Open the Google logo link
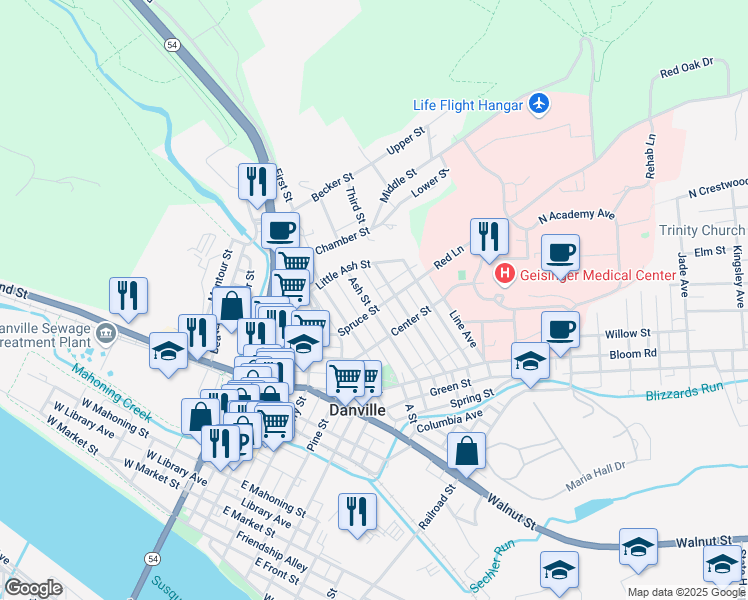Viewport: 748px width, 600px height. click(33, 588)
